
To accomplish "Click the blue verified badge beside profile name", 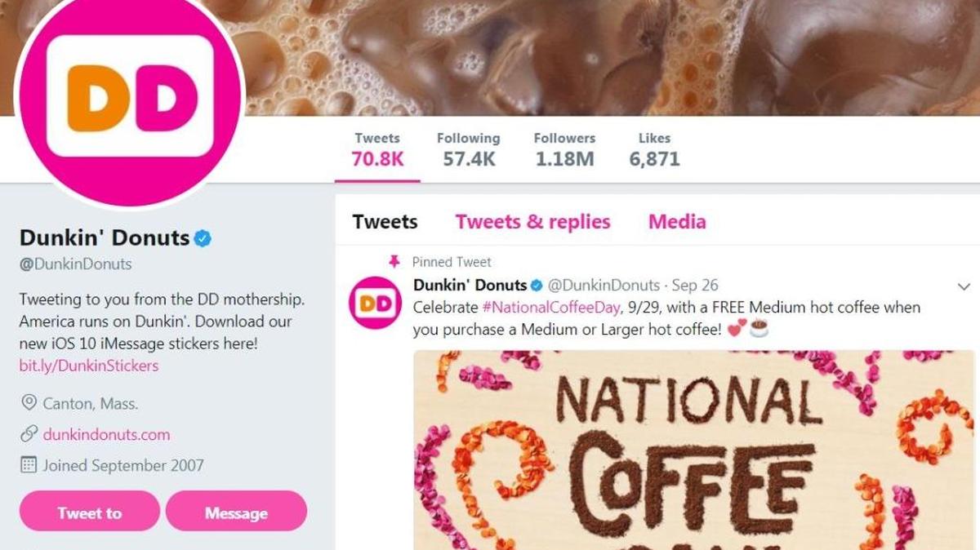I will click(x=203, y=238).
